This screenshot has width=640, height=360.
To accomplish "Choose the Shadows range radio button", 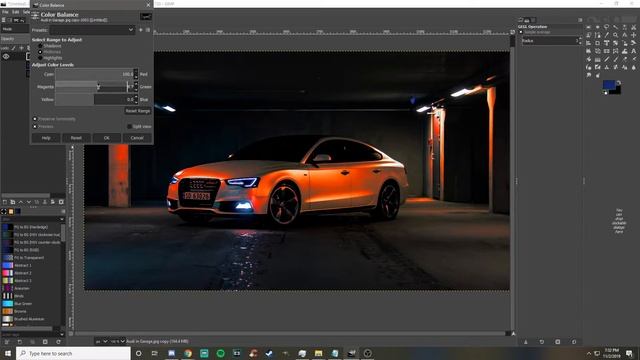I will coord(40,46).
